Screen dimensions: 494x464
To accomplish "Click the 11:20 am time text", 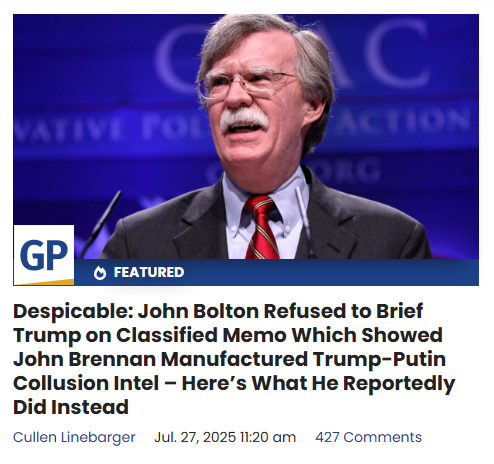I will (268, 437).
